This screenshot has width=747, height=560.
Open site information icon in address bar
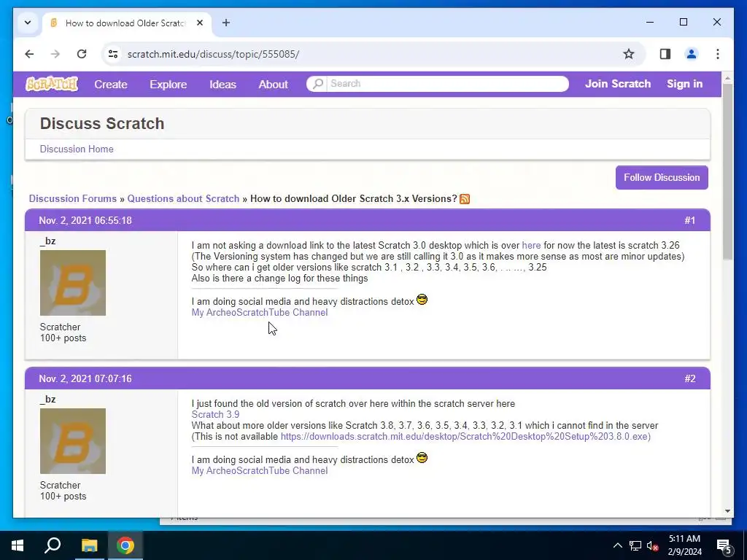[113, 54]
